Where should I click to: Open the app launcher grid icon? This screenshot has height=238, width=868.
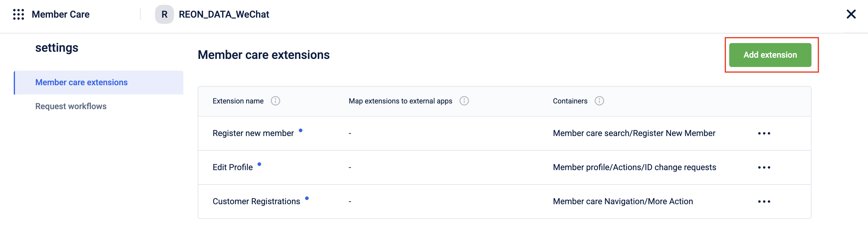click(19, 14)
